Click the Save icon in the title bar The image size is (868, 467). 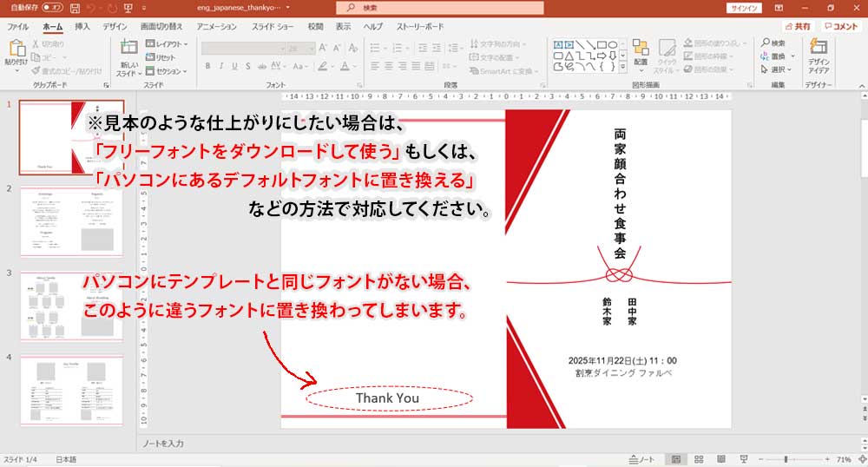tap(75, 8)
